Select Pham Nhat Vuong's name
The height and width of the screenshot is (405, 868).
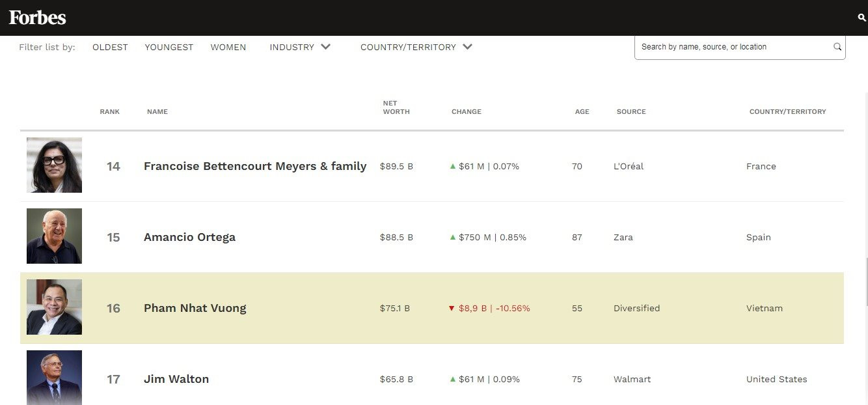click(x=195, y=309)
